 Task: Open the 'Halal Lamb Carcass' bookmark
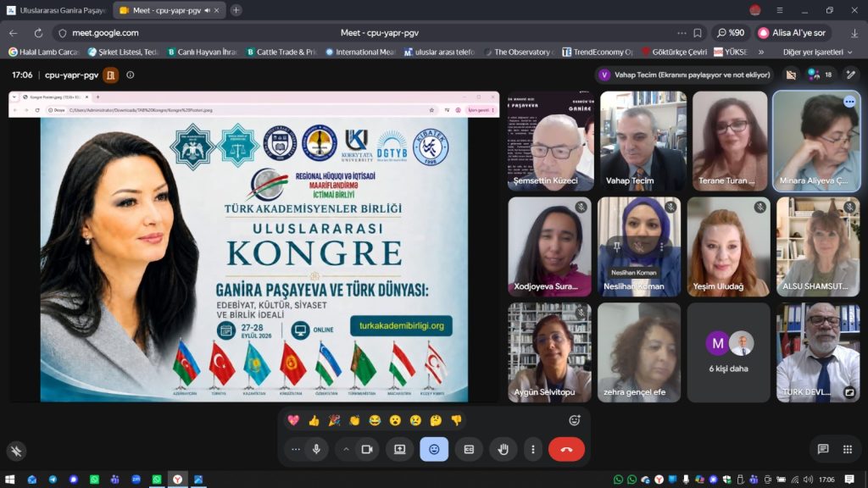(x=44, y=52)
